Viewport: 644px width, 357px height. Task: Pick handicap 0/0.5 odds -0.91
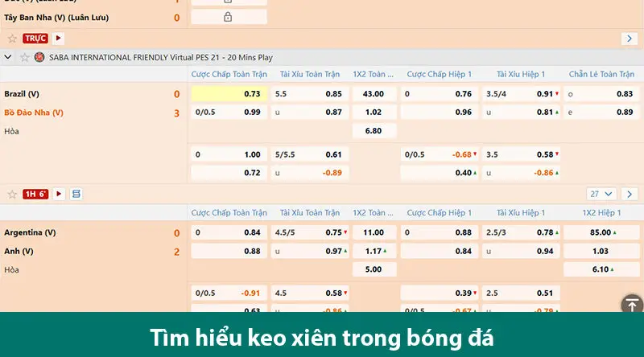[229, 293]
